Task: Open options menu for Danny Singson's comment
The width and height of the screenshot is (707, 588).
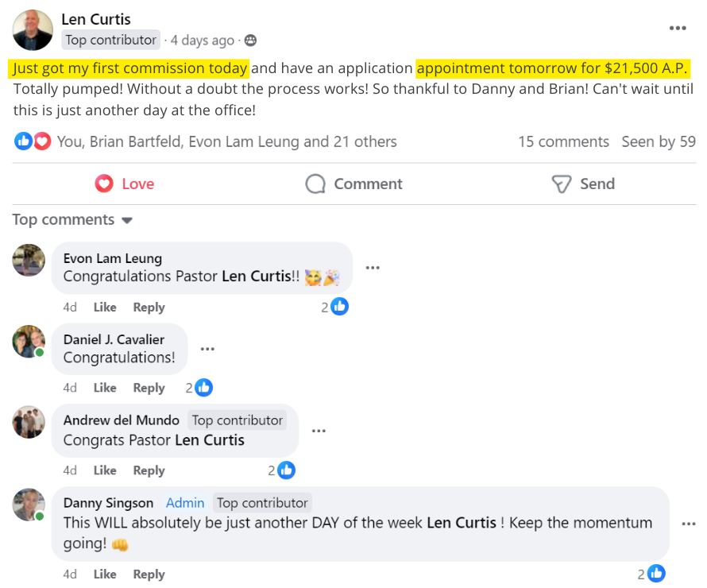Action: (x=688, y=524)
